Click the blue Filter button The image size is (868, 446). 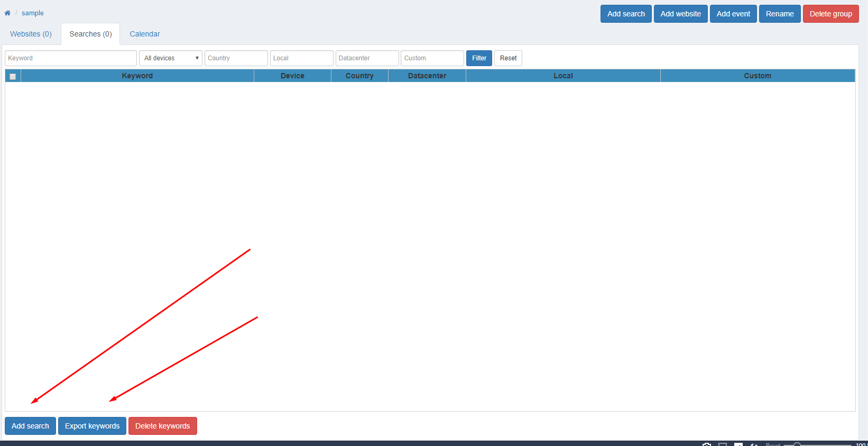tap(479, 58)
